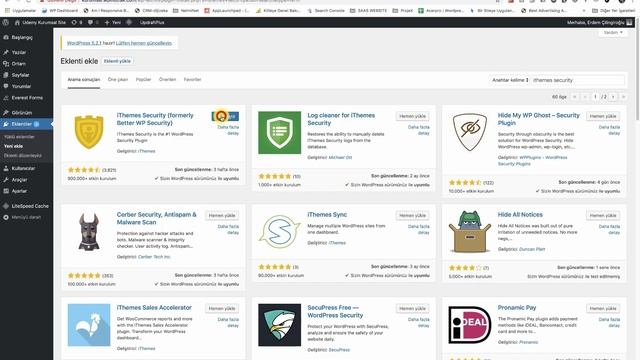Screen dimensions: 640x360
Task: Open Anahtar kelime search type dropdown
Action: tap(510, 80)
